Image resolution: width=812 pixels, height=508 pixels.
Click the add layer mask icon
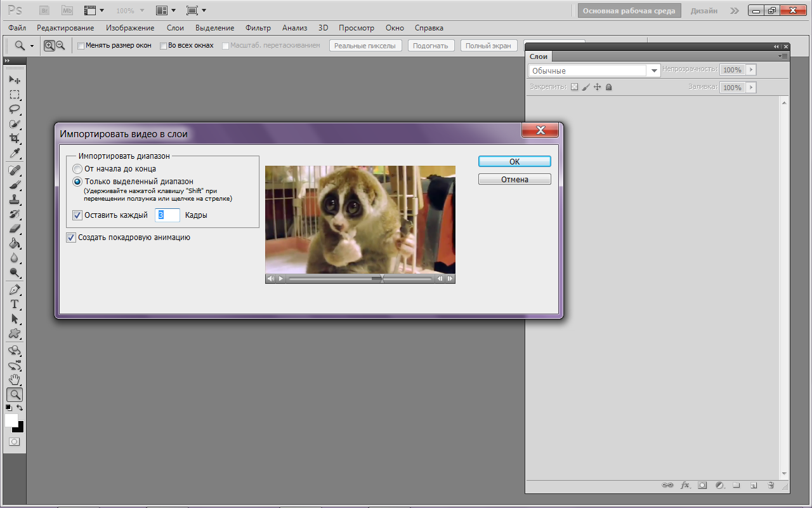(702, 485)
